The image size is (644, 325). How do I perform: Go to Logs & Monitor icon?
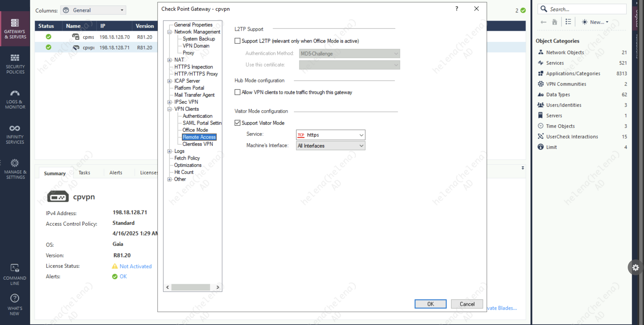tap(15, 93)
